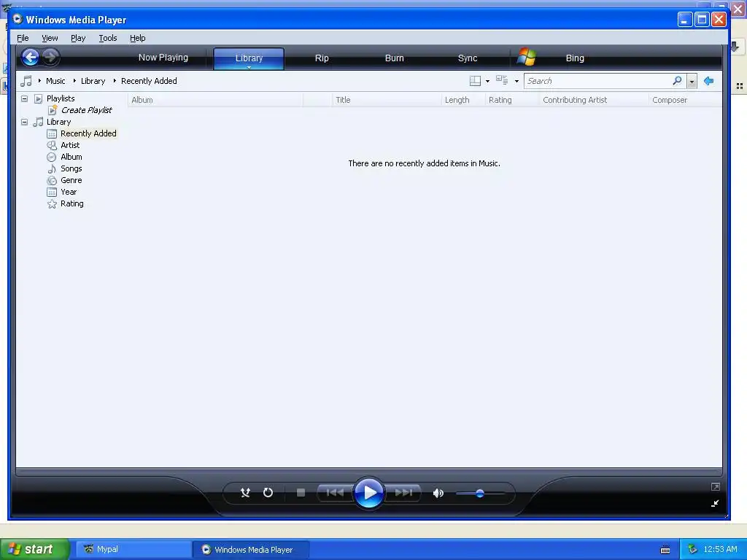
Task: Click the Create Playlist icon
Action: 53,110
